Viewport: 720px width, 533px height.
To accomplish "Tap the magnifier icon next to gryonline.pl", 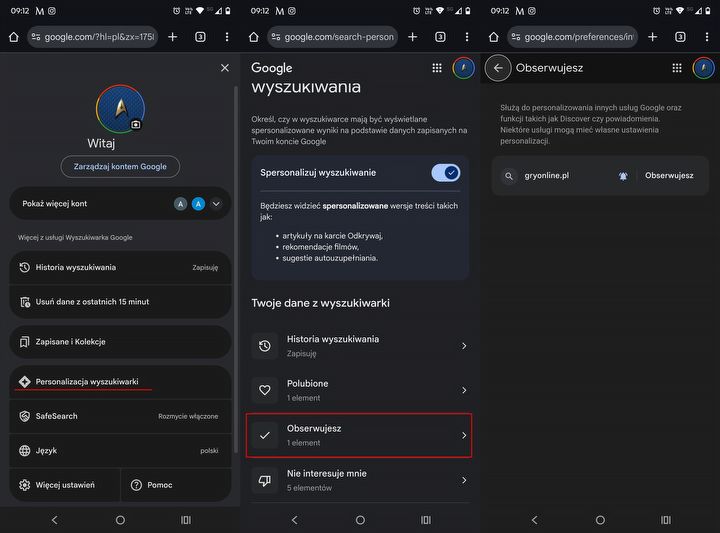I will pyautogui.click(x=509, y=176).
